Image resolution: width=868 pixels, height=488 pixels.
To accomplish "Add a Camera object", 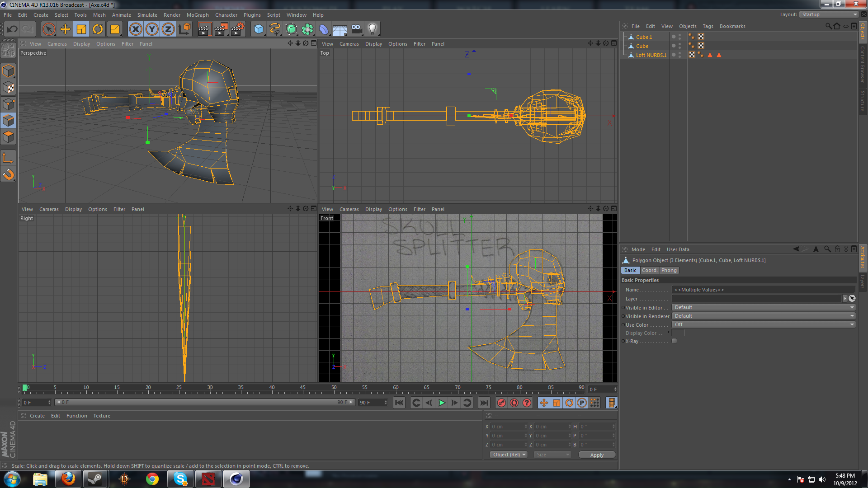I will point(356,29).
